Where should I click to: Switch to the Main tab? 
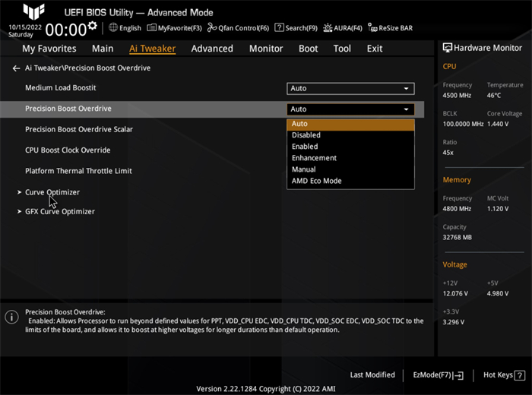(103, 49)
